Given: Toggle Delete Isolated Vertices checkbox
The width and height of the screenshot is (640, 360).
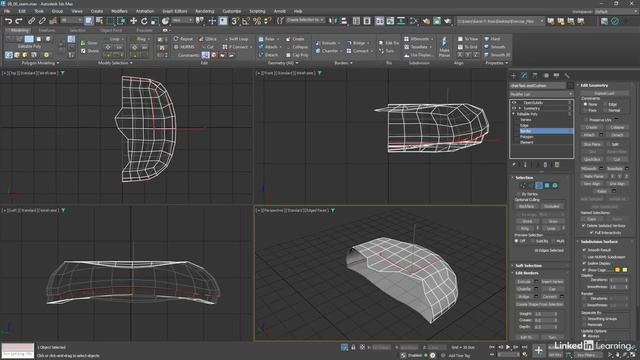Looking at the screenshot, I should (x=584, y=226).
